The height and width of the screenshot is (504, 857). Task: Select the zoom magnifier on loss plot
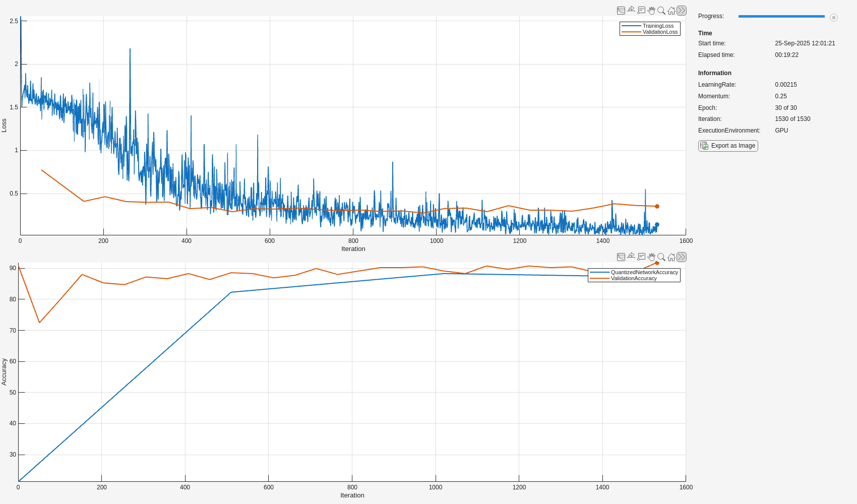[x=661, y=11]
